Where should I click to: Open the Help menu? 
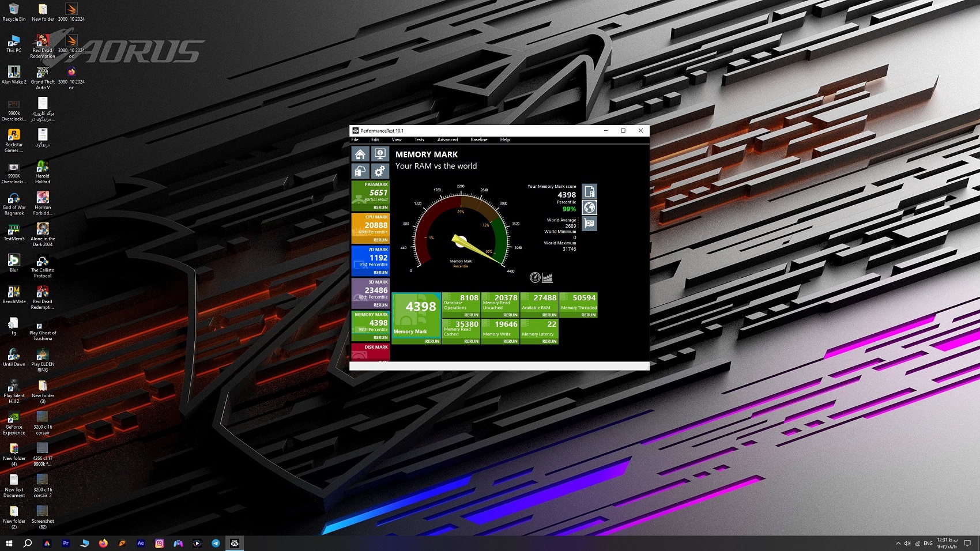click(505, 139)
